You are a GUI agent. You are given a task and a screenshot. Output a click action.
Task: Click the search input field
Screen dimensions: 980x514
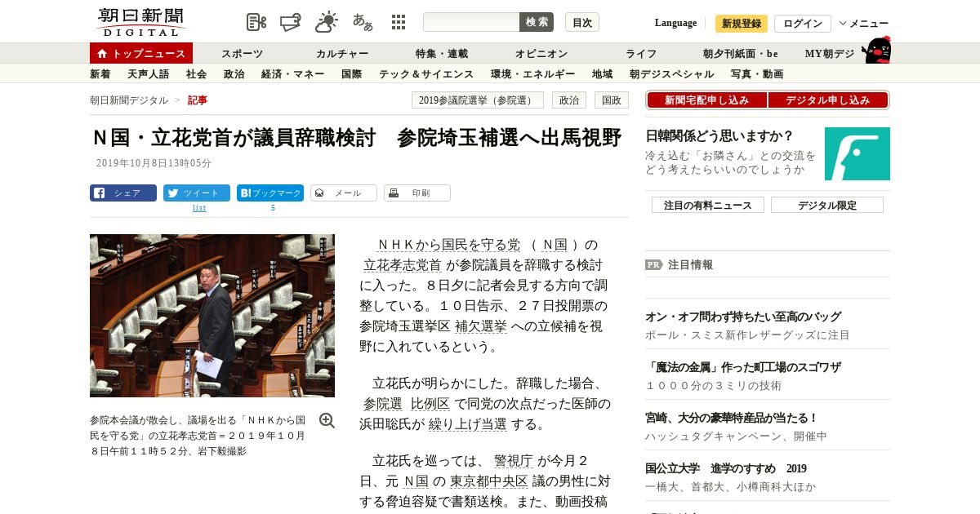(x=471, y=22)
